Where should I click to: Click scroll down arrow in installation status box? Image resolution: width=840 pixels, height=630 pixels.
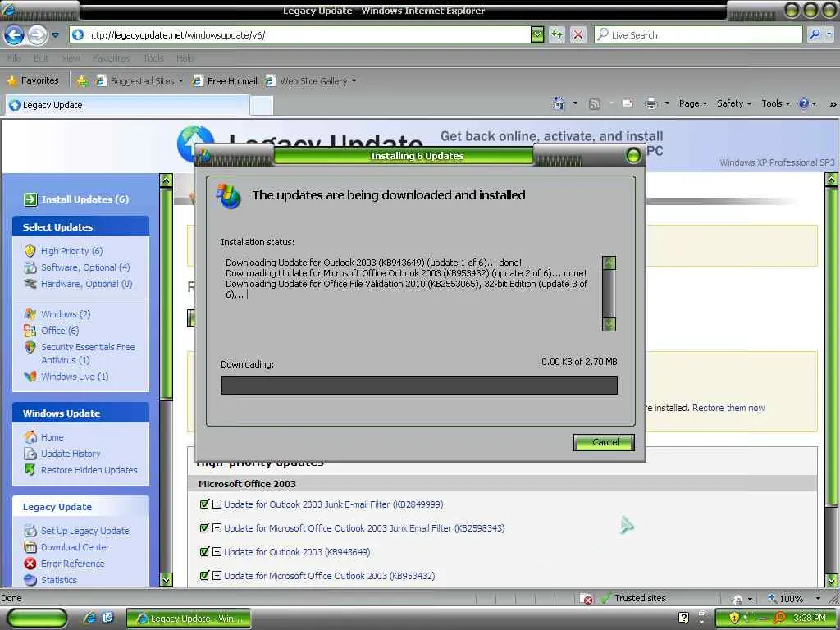click(x=609, y=324)
